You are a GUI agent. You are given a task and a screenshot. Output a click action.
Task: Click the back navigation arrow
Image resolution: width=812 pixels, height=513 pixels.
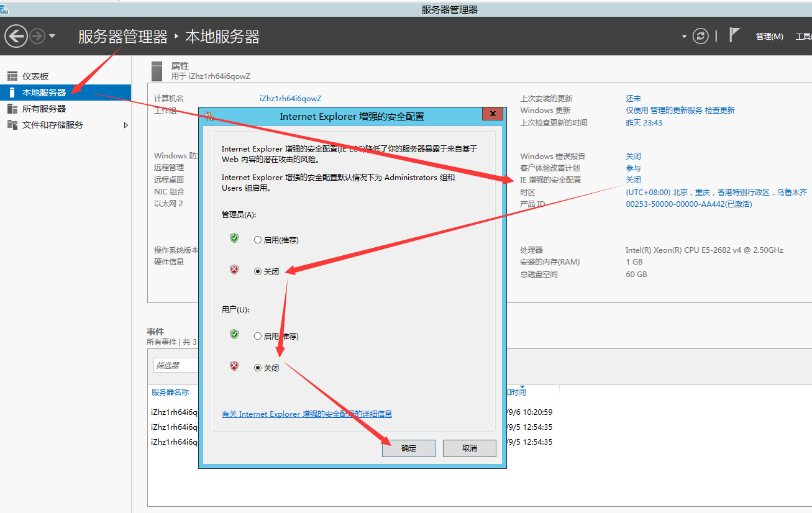(x=16, y=36)
